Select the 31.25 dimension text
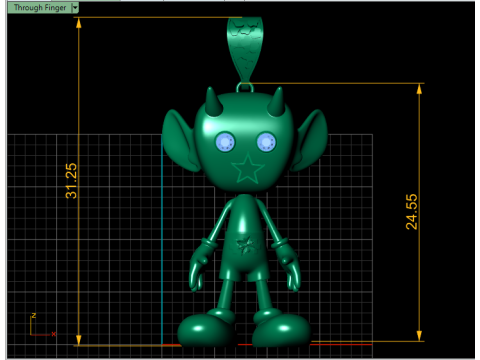Image resolution: width=480 pixels, height=360 pixels. tap(71, 181)
